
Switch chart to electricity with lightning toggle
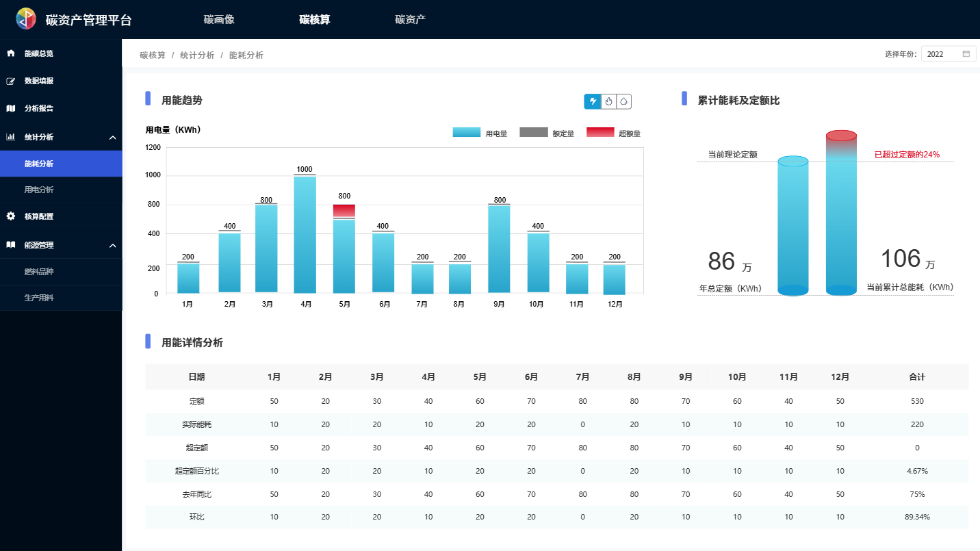click(x=593, y=101)
